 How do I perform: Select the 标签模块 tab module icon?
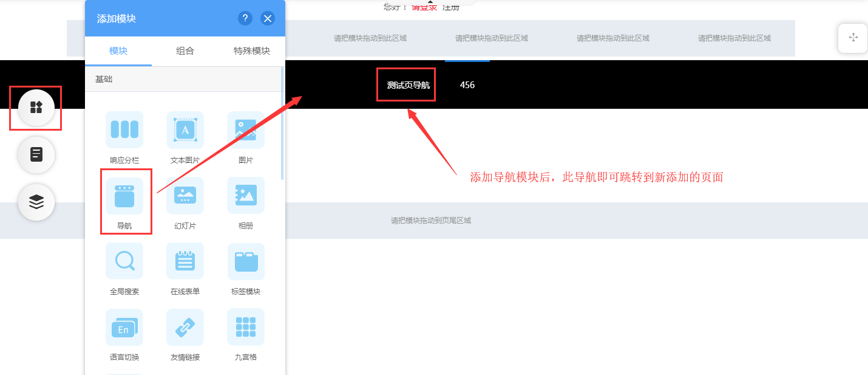tap(246, 261)
